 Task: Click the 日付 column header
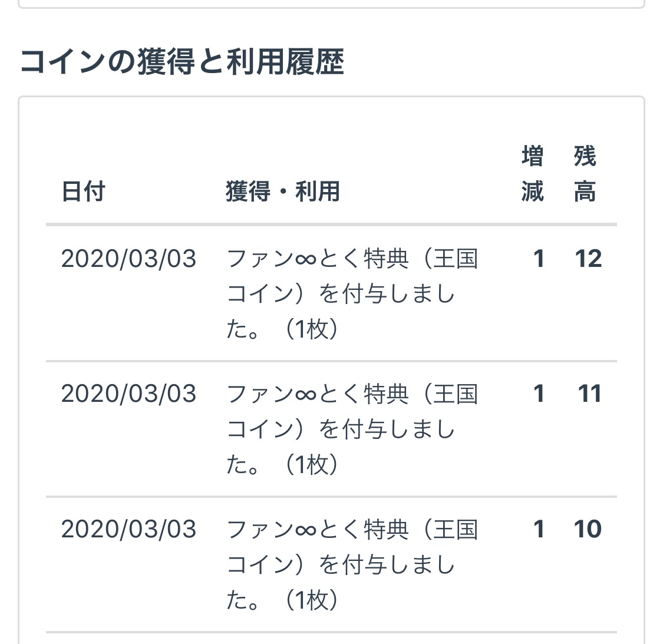pos(83,191)
